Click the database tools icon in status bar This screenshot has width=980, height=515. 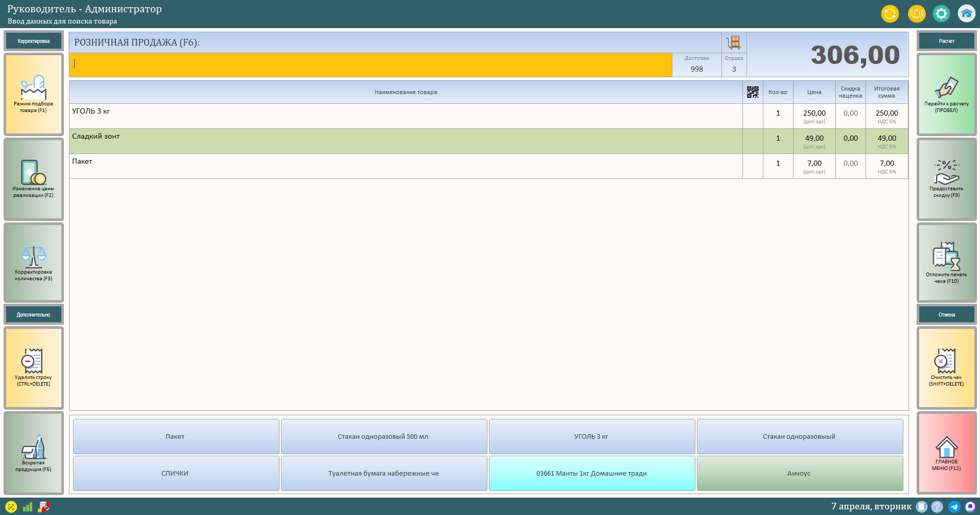(44, 507)
